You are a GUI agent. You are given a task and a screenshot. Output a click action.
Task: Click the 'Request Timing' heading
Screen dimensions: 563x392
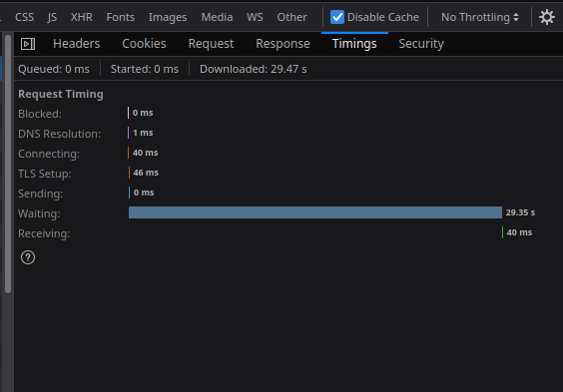coord(61,94)
